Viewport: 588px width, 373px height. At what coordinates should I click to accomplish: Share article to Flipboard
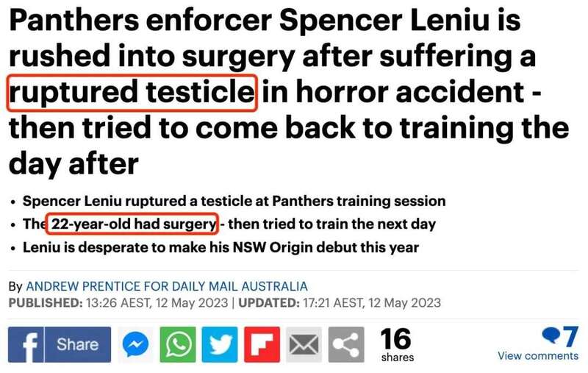click(x=262, y=344)
